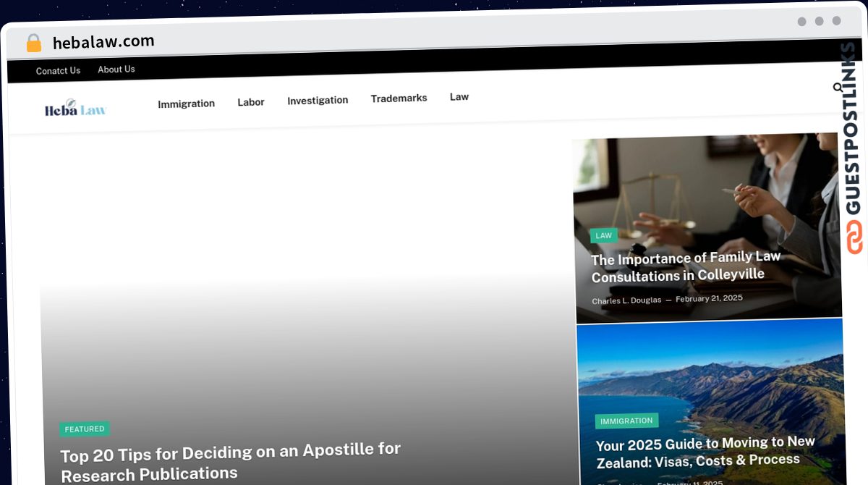This screenshot has width=868, height=485.
Task: Select the Labor menu item
Action: pyautogui.click(x=251, y=102)
